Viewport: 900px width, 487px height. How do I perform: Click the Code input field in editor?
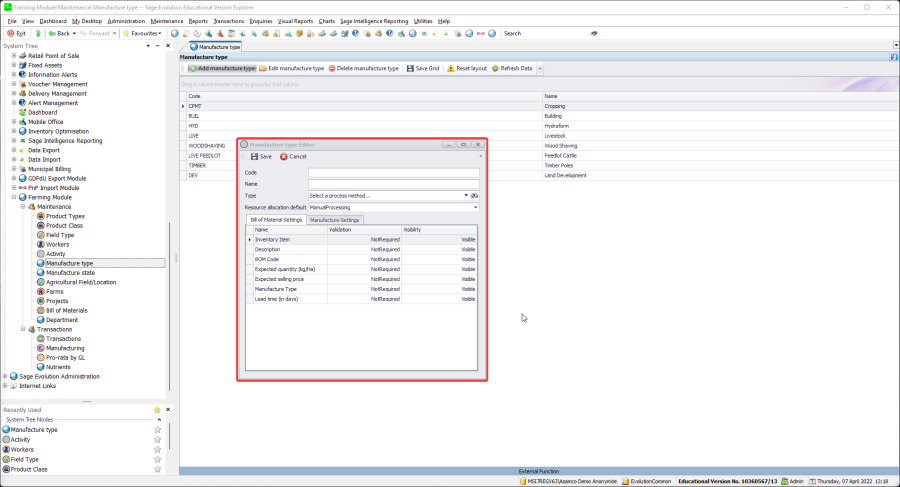pos(393,173)
